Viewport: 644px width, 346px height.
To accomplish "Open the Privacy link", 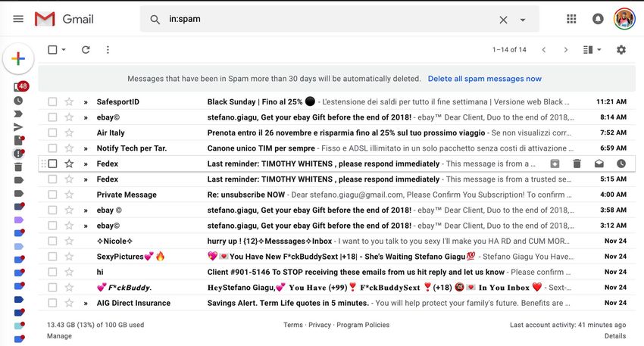I will pos(320,325).
